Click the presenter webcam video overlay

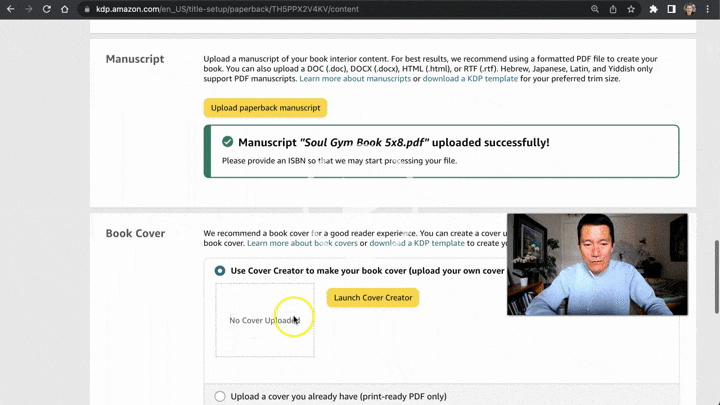click(597, 264)
